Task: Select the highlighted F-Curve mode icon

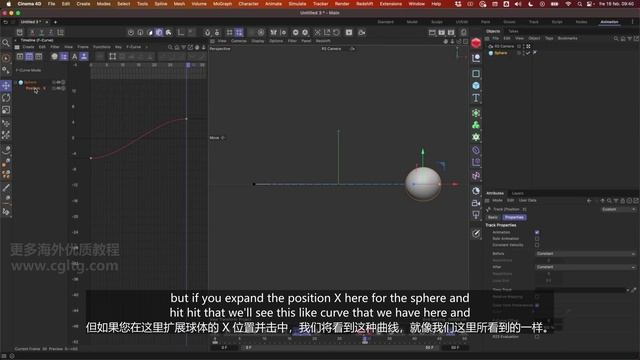Action: tap(29, 57)
